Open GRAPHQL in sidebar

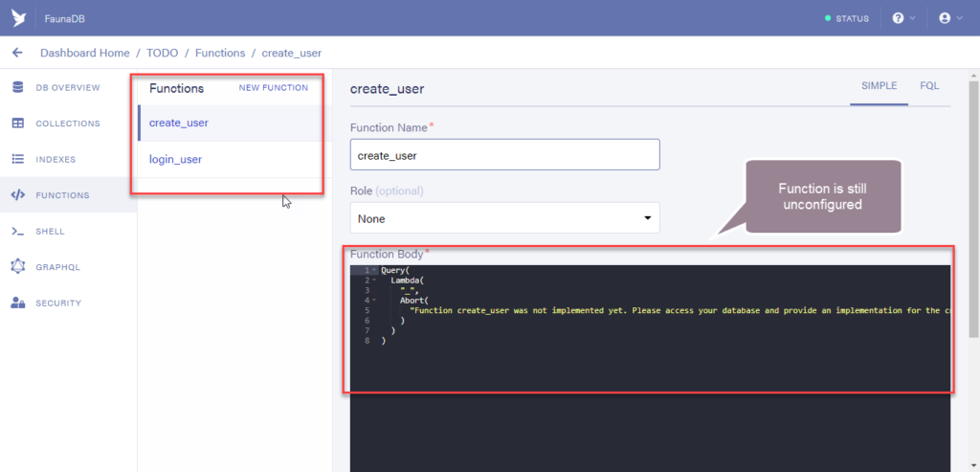pos(57,267)
